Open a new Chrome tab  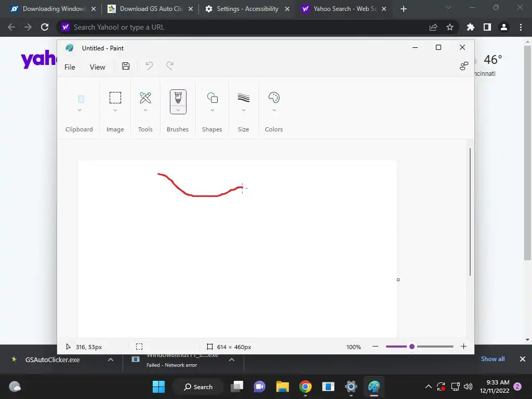pos(403,9)
